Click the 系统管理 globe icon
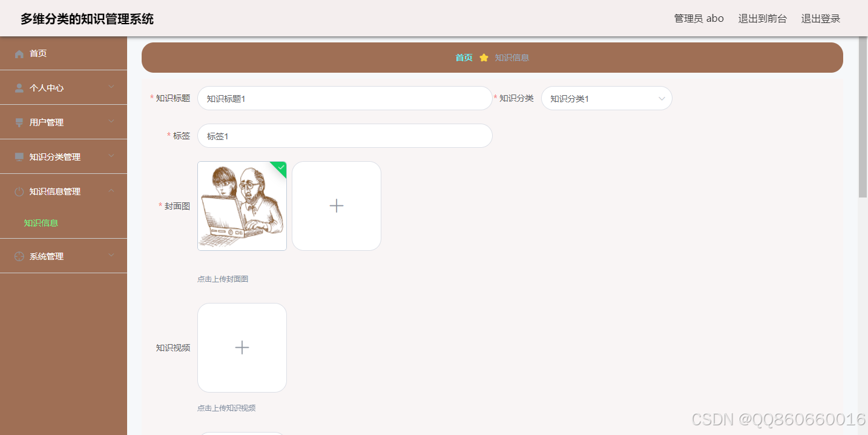The height and width of the screenshot is (435, 868). click(x=18, y=256)
